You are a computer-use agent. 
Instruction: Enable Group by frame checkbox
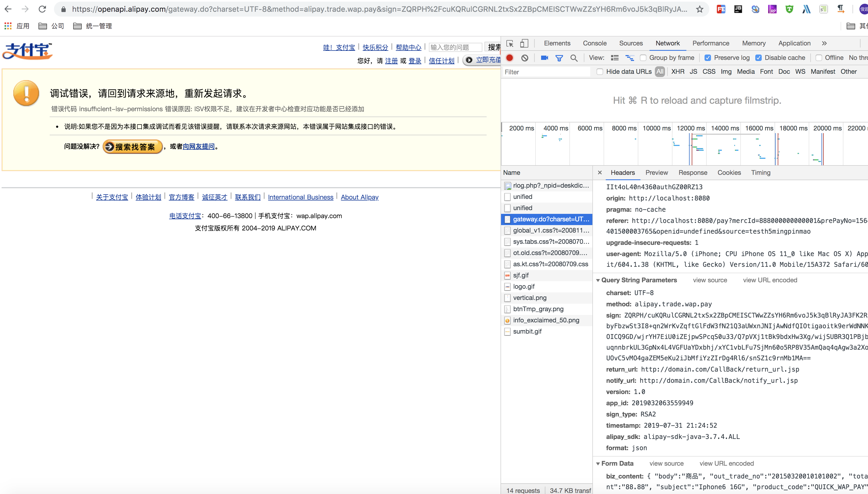(643, 58)
